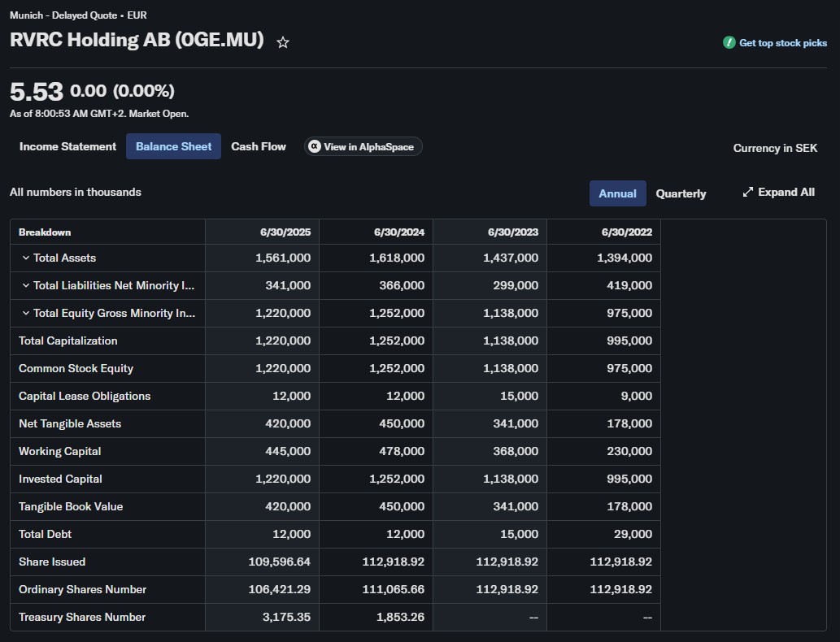840x642 pixels.
Task: Click Expand All text button
Action: [786, 193]
